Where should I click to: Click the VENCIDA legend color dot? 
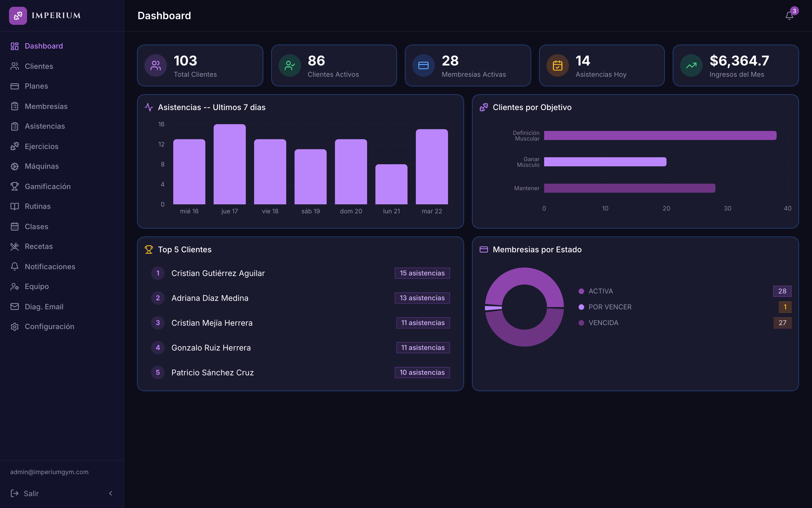click(x=581, y=323)
